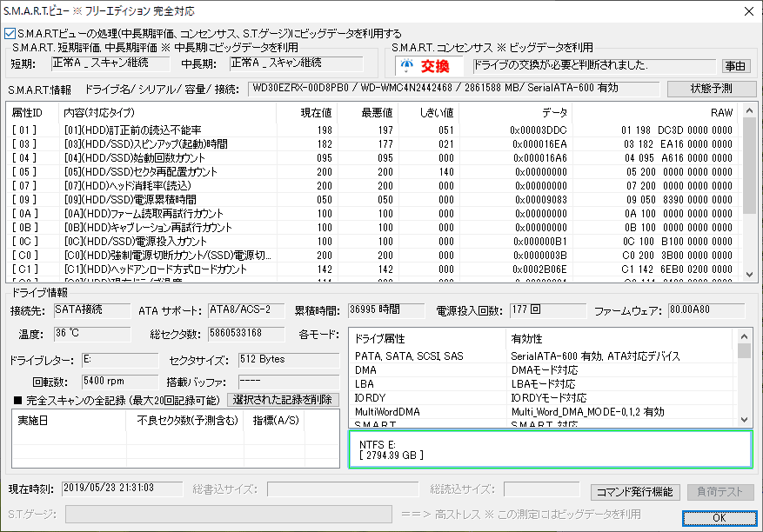
Task: Click the drive replacement message field
Action: (593, 66)
